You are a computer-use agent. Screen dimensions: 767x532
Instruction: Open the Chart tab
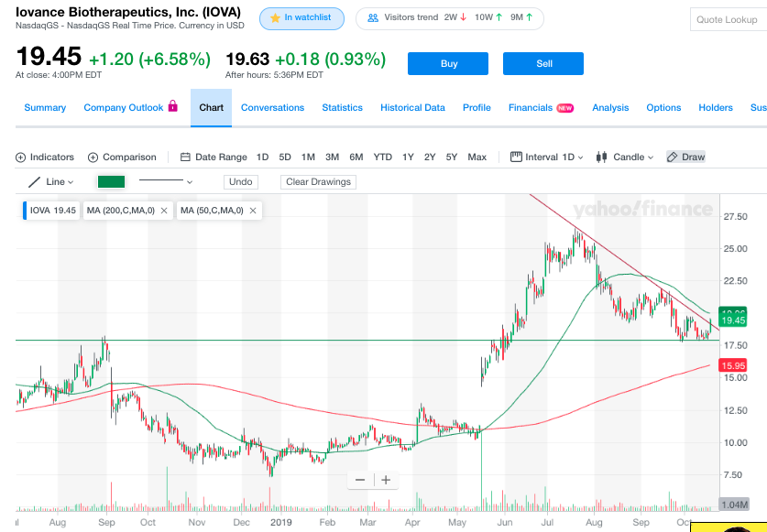(212, 107)
